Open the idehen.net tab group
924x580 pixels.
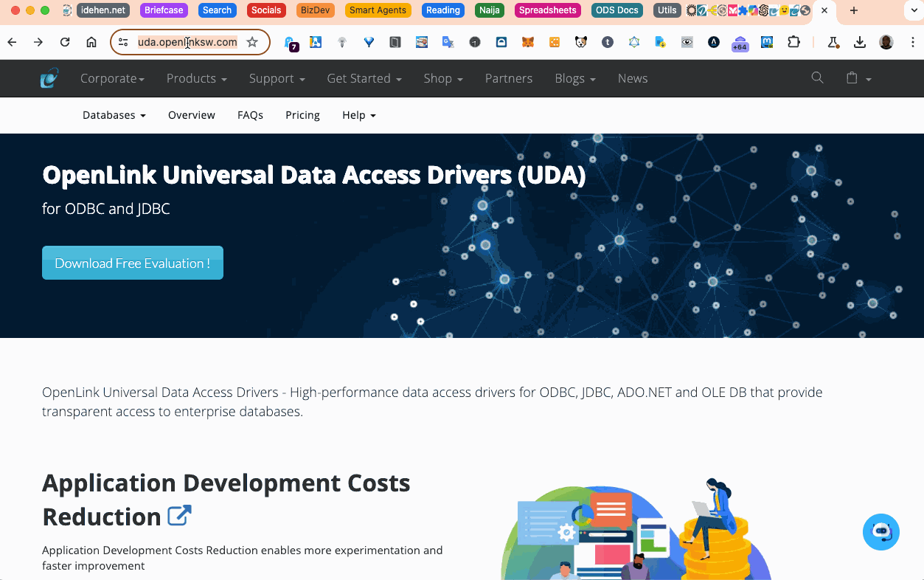103,10
